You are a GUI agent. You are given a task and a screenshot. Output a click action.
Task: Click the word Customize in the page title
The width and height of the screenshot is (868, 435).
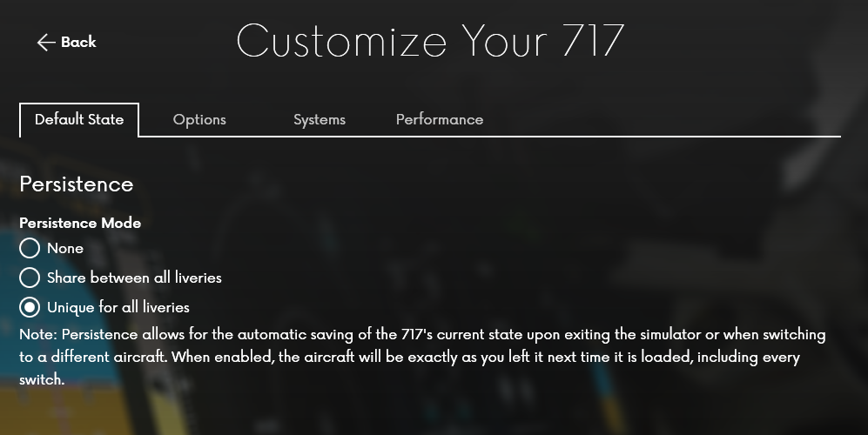(341, 42)
